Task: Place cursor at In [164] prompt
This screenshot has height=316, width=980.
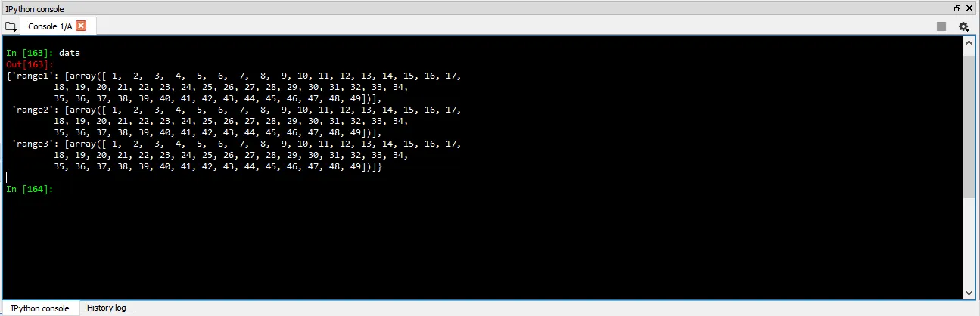Action: [30, 189]
